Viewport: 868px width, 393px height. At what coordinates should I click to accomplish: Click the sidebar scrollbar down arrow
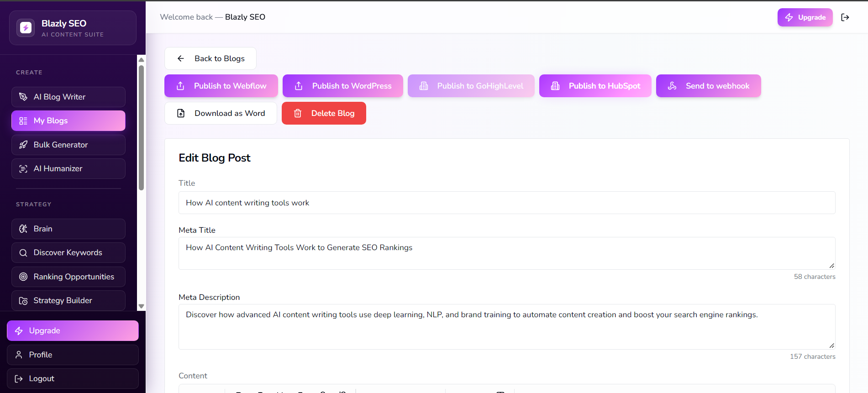point(142,306)
